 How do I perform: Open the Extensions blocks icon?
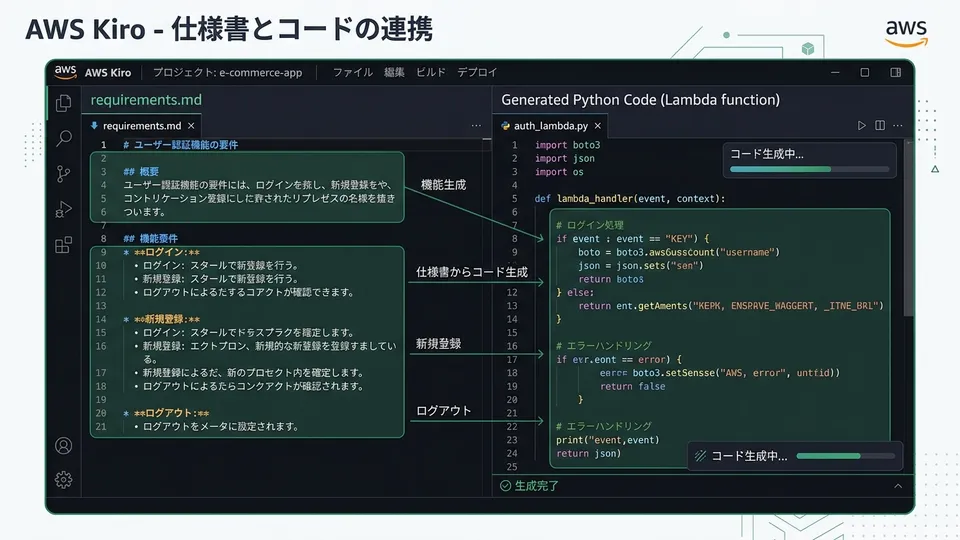tap(64, 245)
